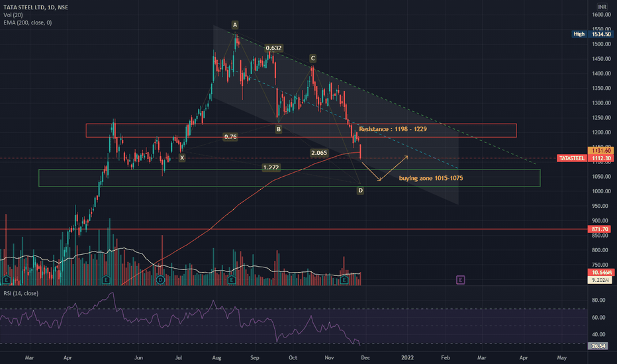Click the Vol (20) indicator legend
This screenshot has height=364, width=617.
[x=13, y=15]
